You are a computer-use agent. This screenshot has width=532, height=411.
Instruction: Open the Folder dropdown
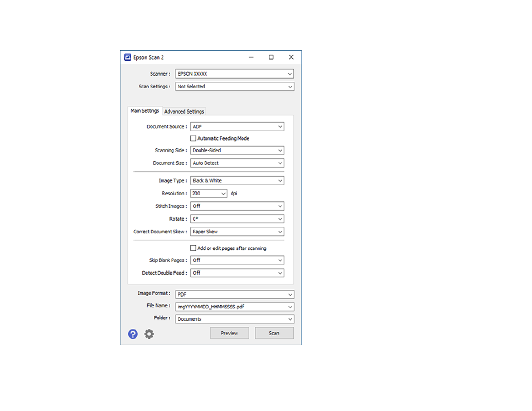[x=234, y=319]
